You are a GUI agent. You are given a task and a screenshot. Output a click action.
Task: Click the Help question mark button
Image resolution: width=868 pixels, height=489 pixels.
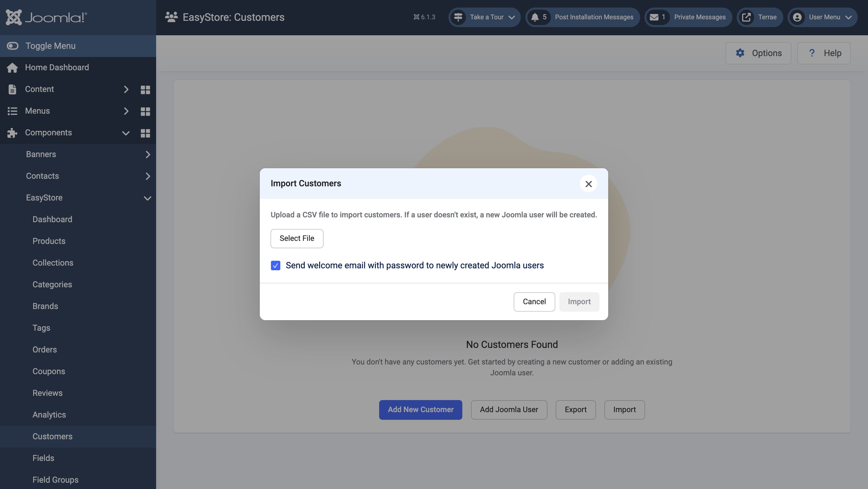coord(823,53)
